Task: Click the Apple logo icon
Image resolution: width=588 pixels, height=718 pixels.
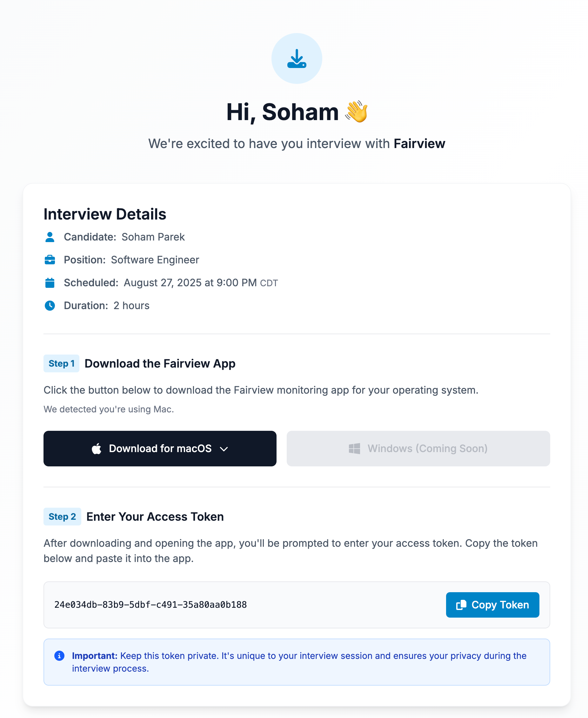Action: (x=97, y=448)
